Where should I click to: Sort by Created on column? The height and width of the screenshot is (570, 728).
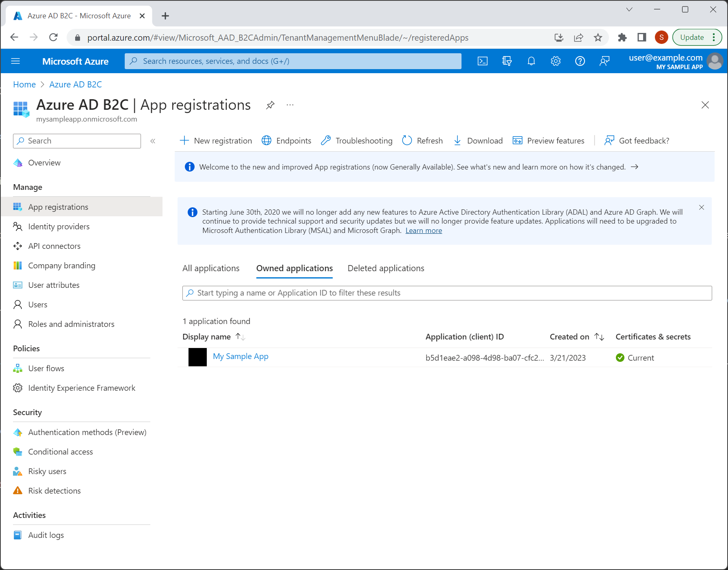(577, 337)
